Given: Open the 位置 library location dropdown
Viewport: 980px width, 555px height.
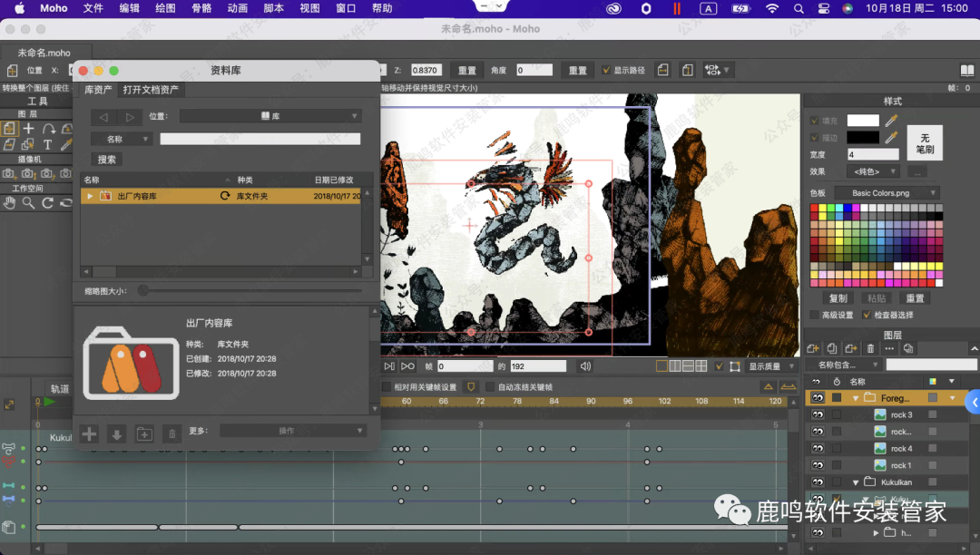Looking at the screenshot, I should tap(269, 117).
